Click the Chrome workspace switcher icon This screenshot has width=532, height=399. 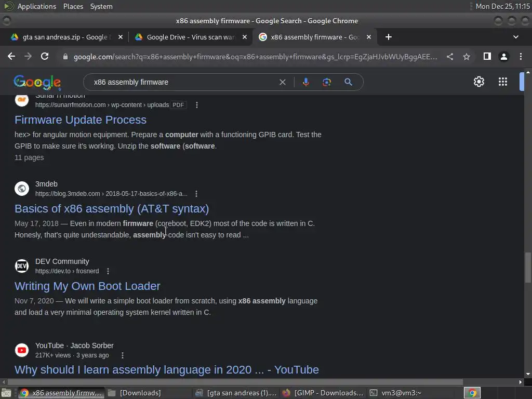(472, 393)
